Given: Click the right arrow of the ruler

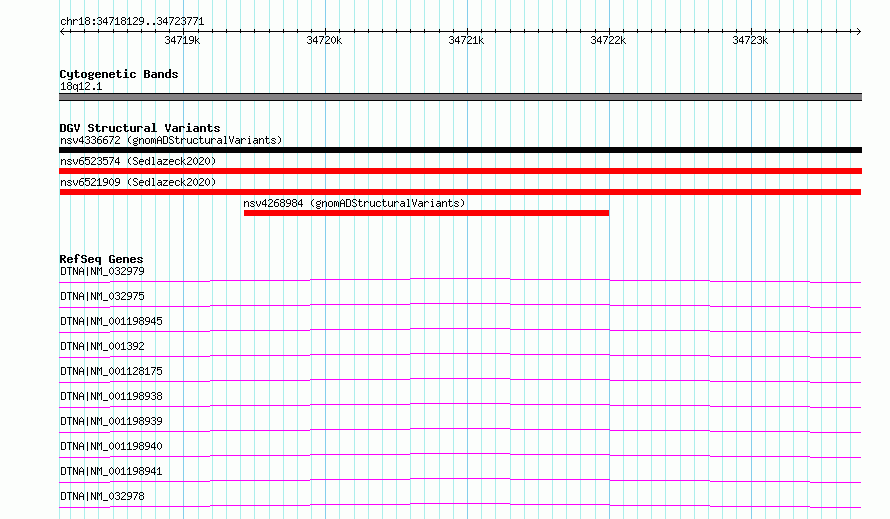Looking at the screenshot, I should pyautogui.click(x=858, y=31).
